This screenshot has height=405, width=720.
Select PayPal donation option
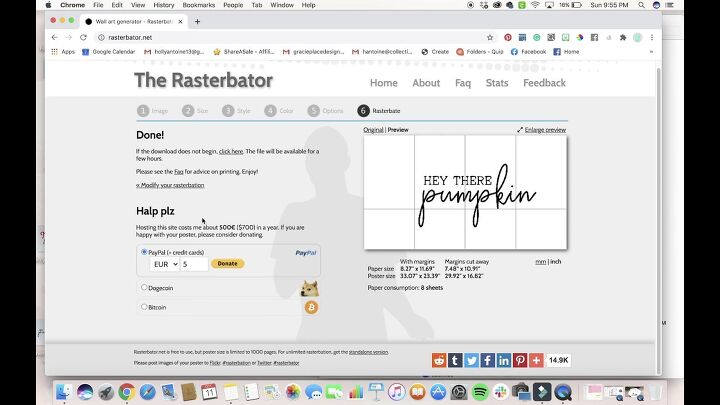pos(144,252)
